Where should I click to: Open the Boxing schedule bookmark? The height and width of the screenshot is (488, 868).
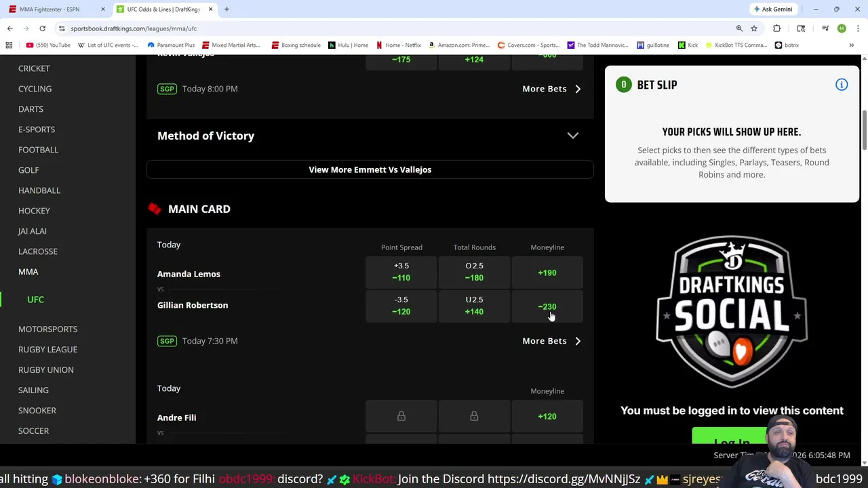coord(296,45)
